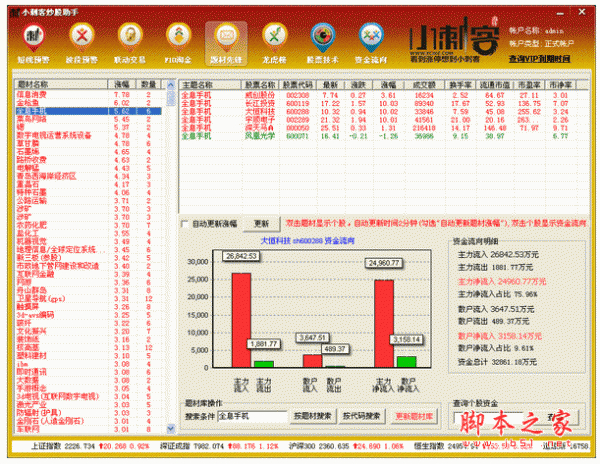Sort stocks by 主题名称 column header

coord(210,85)
